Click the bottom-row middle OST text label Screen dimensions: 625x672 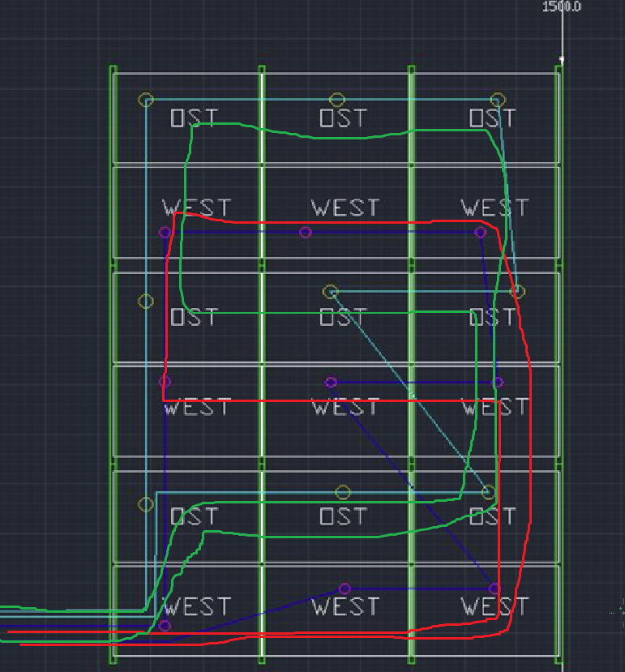[344, 516]
